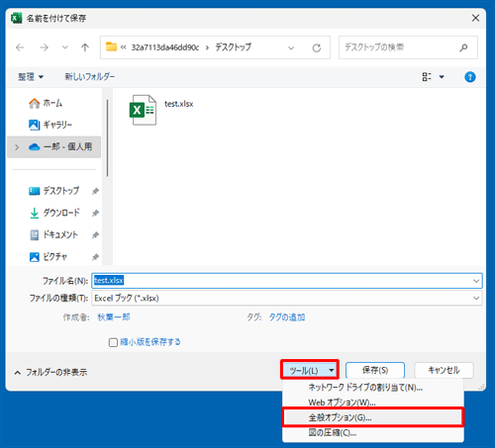
Task: Select the test.xlsx Excel file icon
Action: coord(143,110)
